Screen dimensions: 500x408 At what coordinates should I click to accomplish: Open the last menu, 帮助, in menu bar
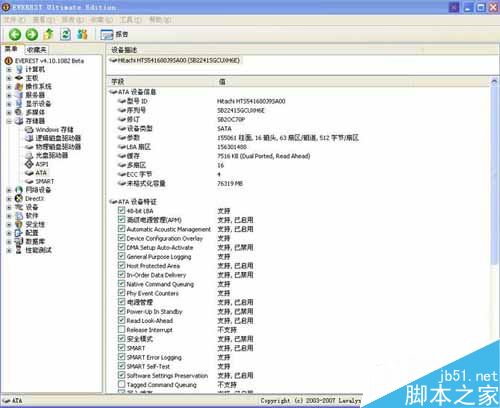[x=160, y=20]
